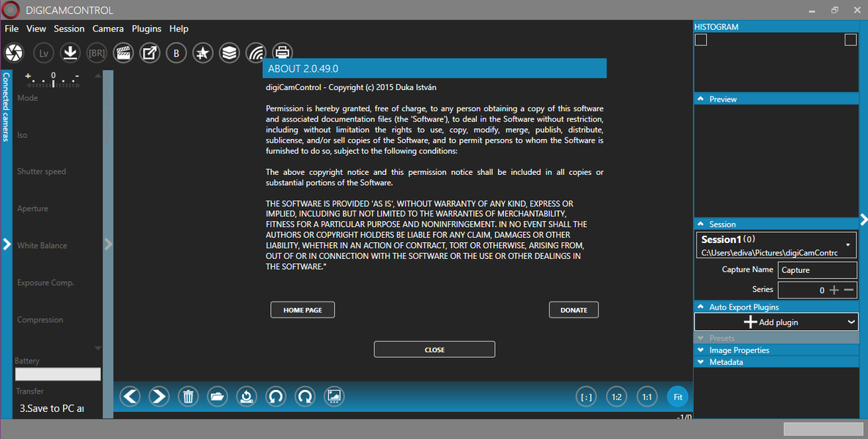Open the Plugins menu
Screen dimensions: 868x439
coord(146,29)
